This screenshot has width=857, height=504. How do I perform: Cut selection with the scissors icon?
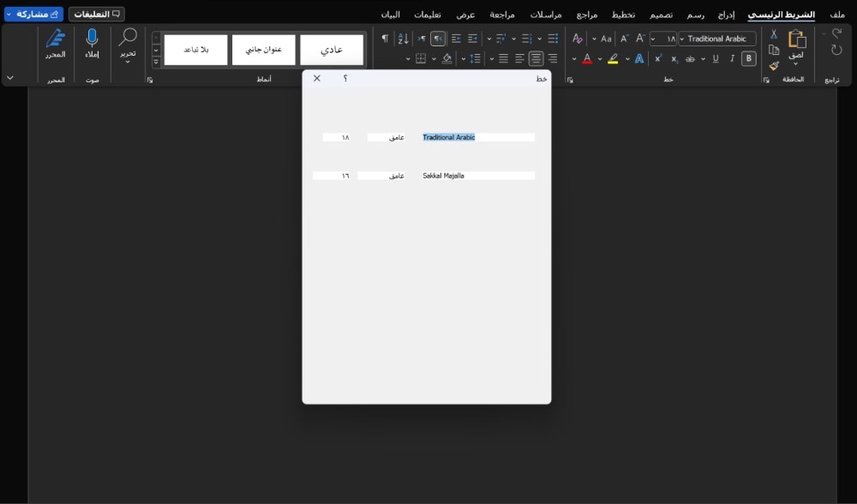point(774,34)
